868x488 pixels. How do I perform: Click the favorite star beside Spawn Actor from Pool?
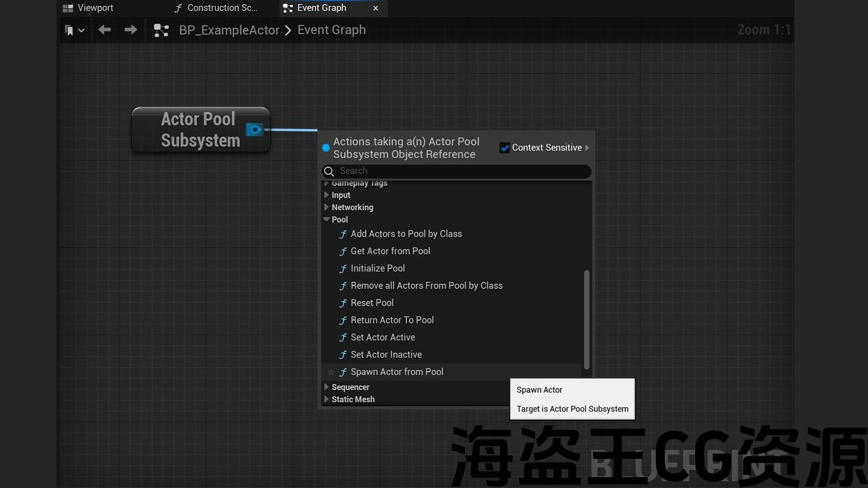[331, 372]
